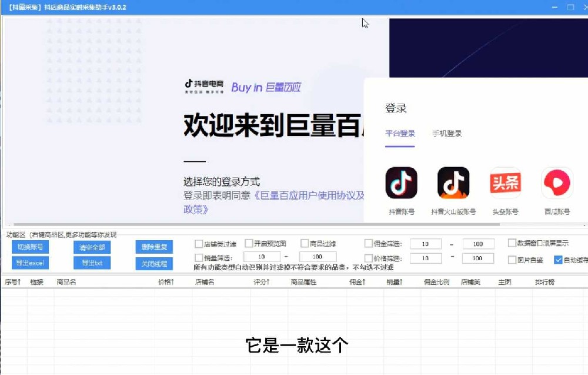The image size is (588, 375).
Task: Click the 销量筛选 minimum value field
Action: click(x=262, y=257)
